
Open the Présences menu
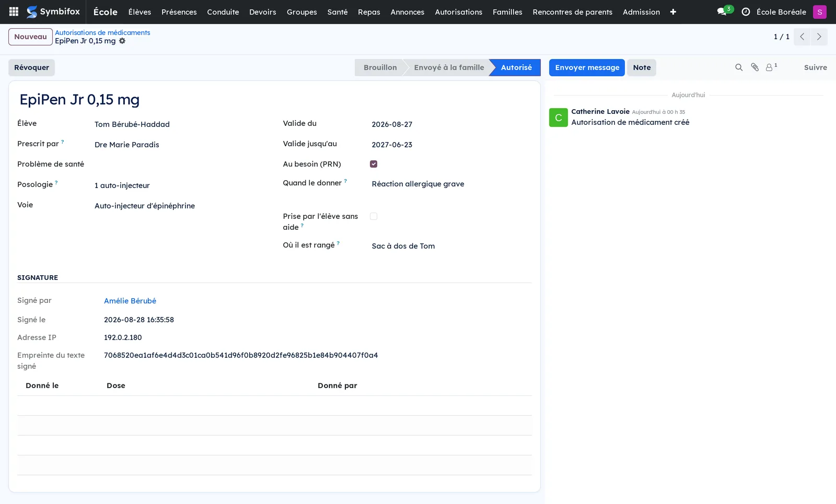[179, 11]
